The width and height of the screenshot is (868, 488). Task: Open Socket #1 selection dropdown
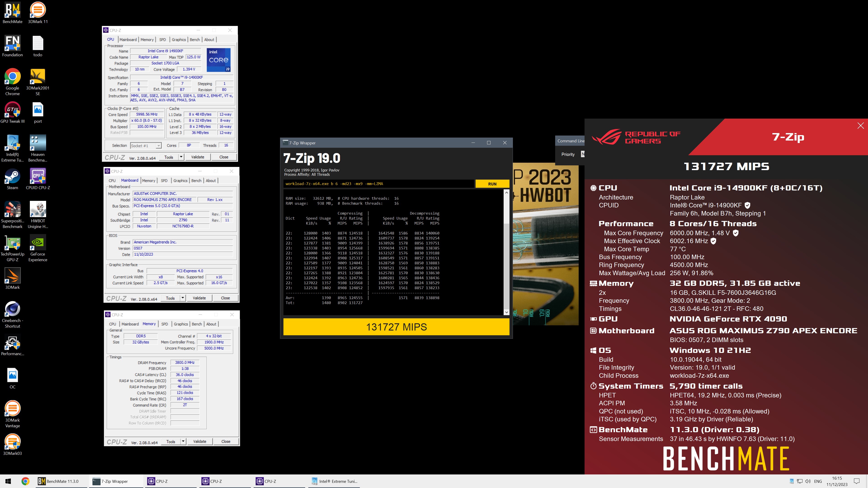146,146
